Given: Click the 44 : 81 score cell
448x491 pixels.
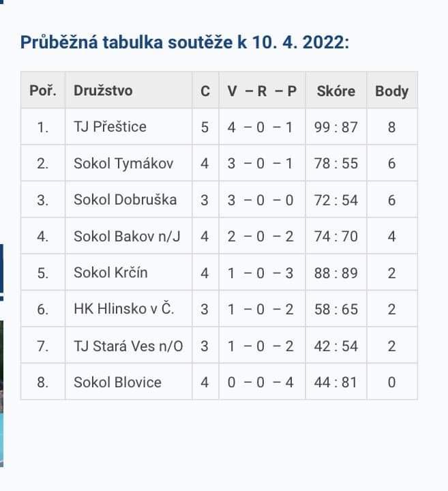Looking at the screenshot, I should 335,382.
